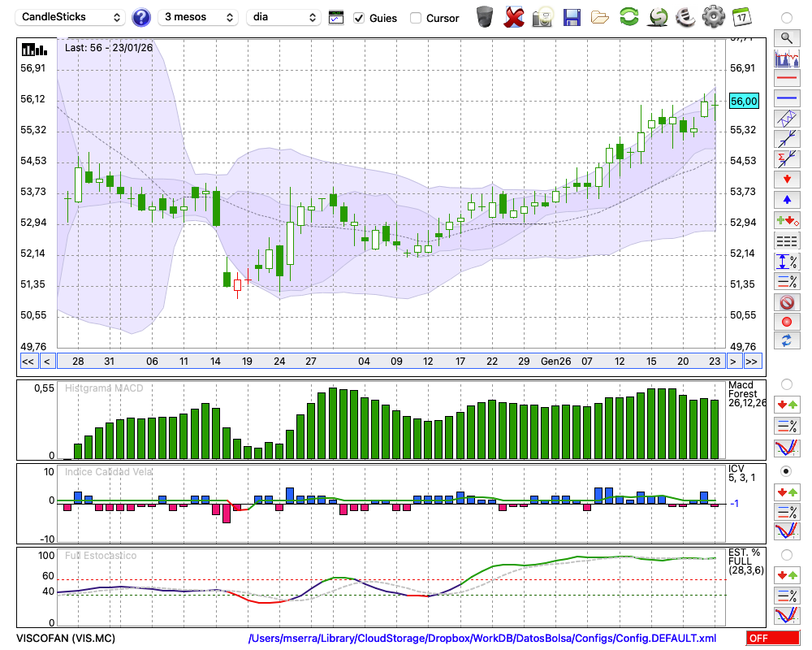Open the dia interval dropdown
Viewport: 812px width, 650px height.
click(283, 17)
